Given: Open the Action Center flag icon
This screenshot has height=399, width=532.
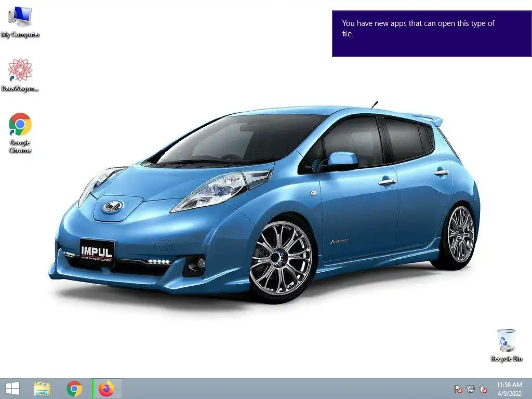Looking at the screenshot, I should click(458, 389).
